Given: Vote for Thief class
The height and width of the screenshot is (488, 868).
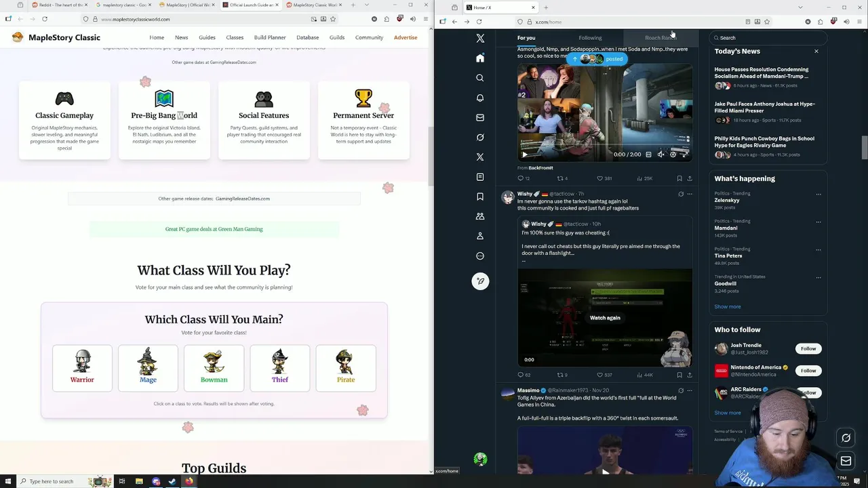Looking at the screenshot, I should tap(280, 368).
